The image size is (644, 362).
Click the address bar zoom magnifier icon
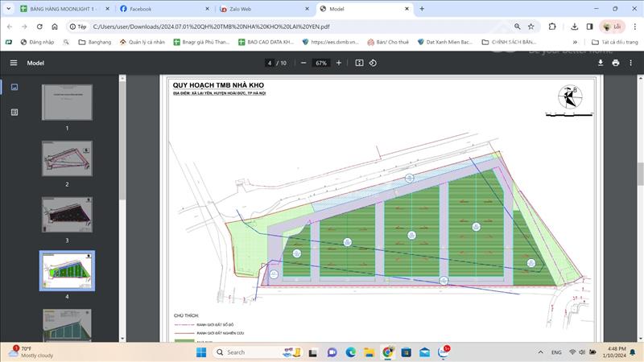pyautogui.click(x=517, y=27)
